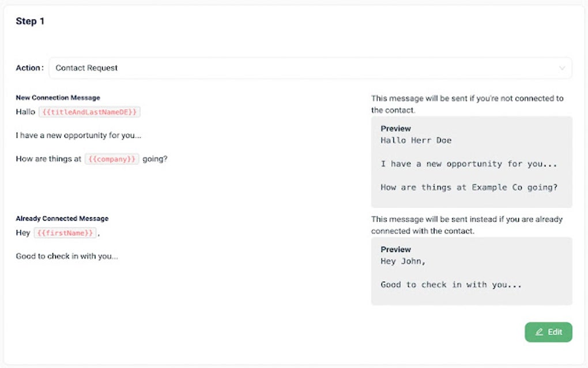
Task: Click the Already Connected Message label
Action: [x=62, y=219]
